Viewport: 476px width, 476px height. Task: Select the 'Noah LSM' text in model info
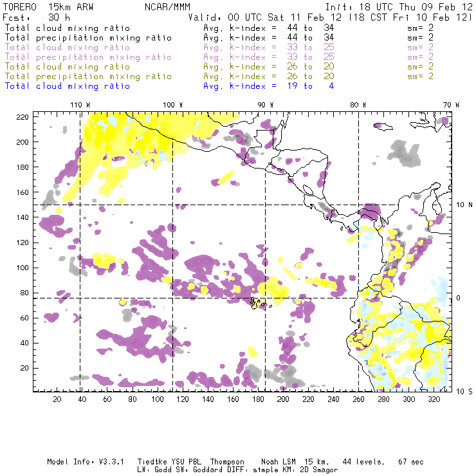279,462
